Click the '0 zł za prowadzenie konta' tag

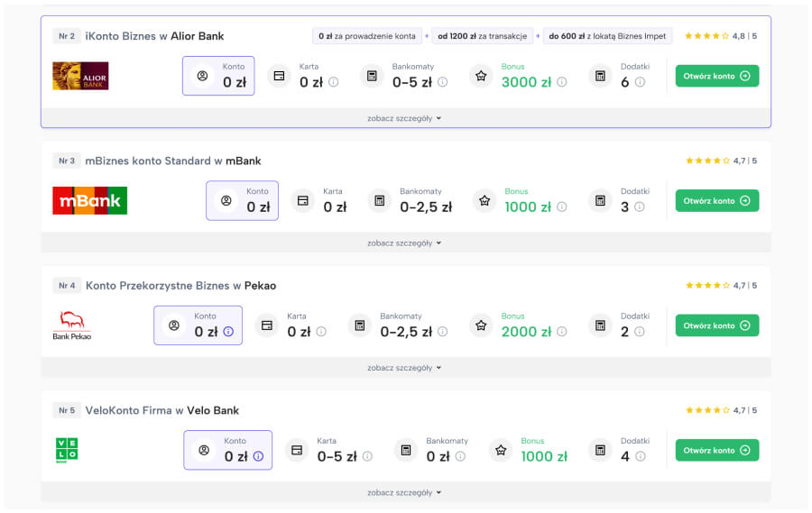(367, 36)
